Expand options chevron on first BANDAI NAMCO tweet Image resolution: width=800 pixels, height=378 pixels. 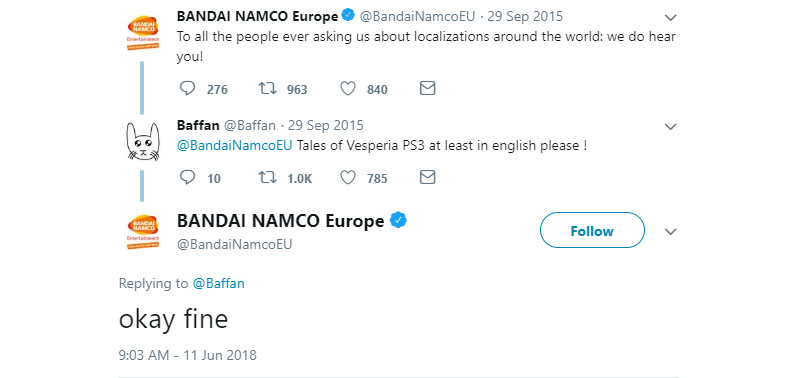point(671,18)
